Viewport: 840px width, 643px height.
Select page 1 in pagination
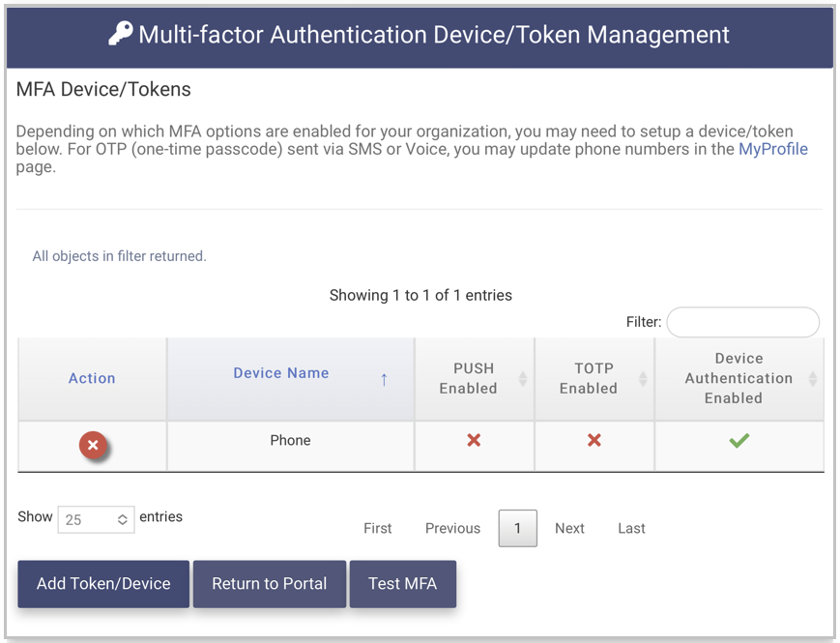coord(517,529)
